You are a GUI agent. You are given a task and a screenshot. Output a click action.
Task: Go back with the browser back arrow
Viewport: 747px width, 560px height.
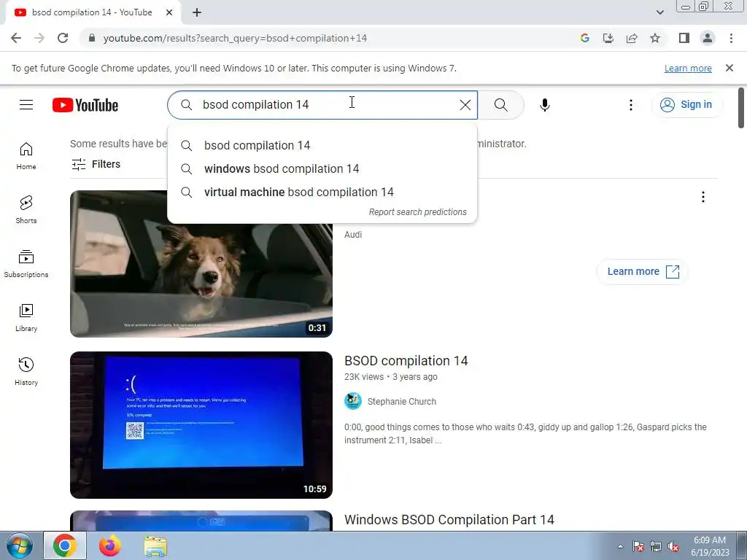click(16, 38)
